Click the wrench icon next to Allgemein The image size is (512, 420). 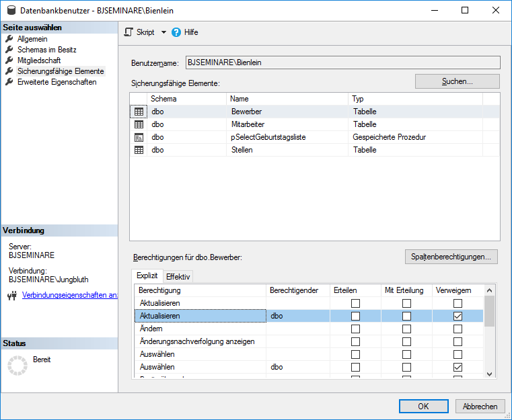[9, 39]
